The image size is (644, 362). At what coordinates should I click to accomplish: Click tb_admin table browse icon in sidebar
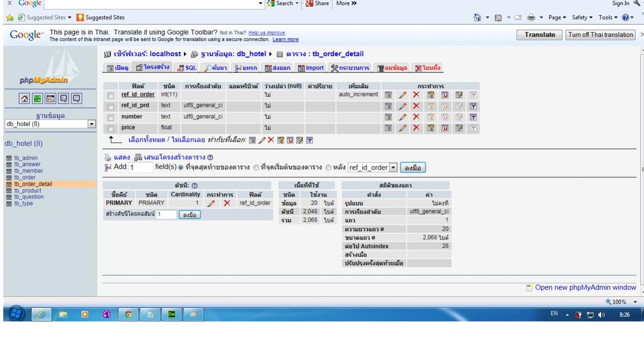(10, 158)
